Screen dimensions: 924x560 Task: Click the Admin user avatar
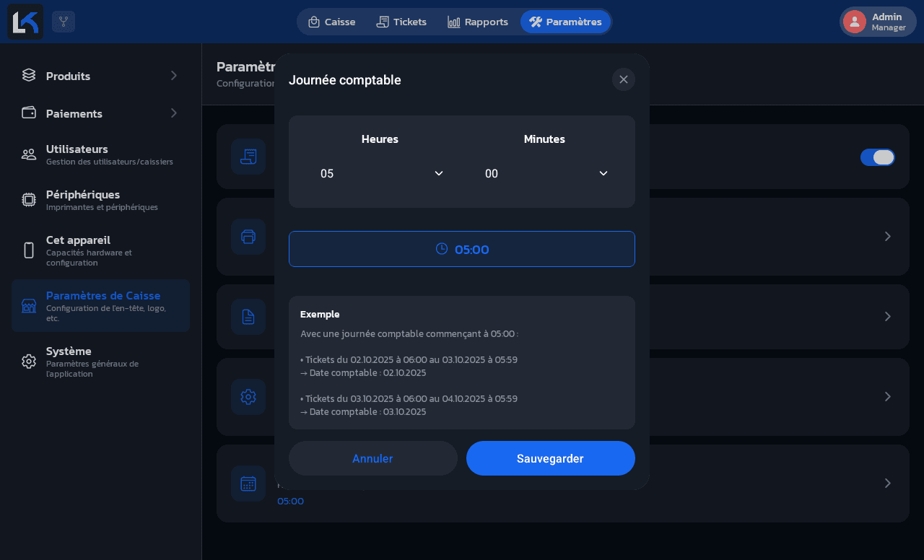tap(855, 22)
